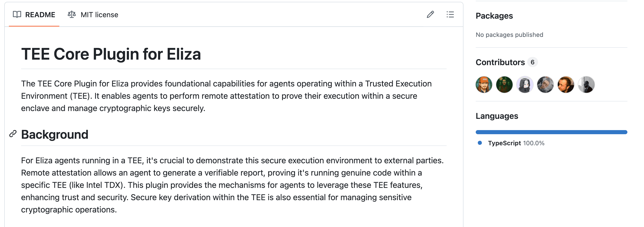Image resolution: width=644 pixels, height=227 pixels.
Task: Open the README outline list icon
Action: 450,15
